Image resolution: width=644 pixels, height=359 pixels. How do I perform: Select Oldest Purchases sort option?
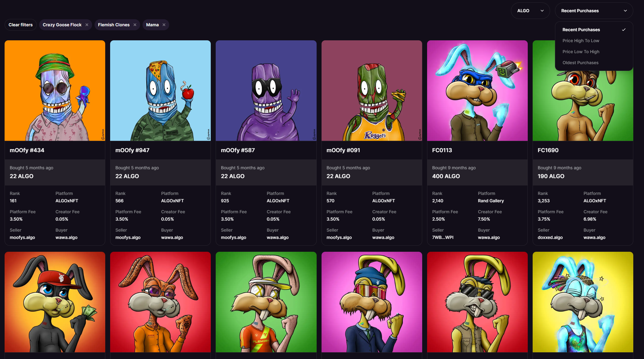pos(580,63)
